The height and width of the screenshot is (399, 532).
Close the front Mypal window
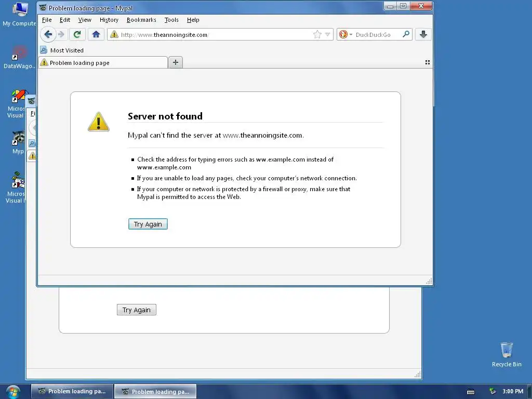tap(421, 6)
